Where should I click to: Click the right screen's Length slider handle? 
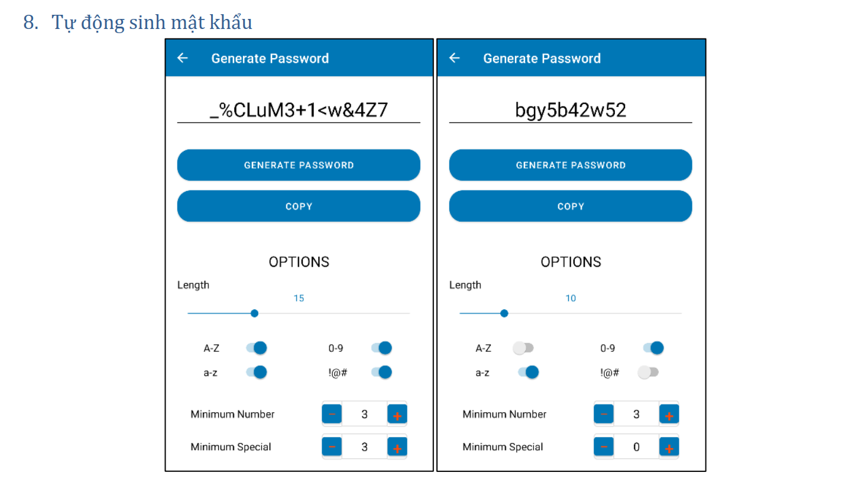coord(504,313)
